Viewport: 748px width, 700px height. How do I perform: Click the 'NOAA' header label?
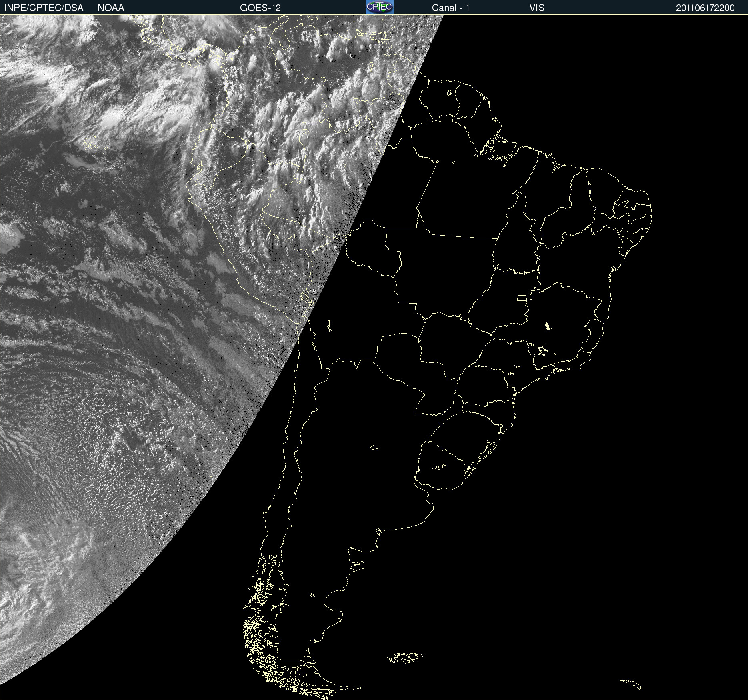(111, 8)
